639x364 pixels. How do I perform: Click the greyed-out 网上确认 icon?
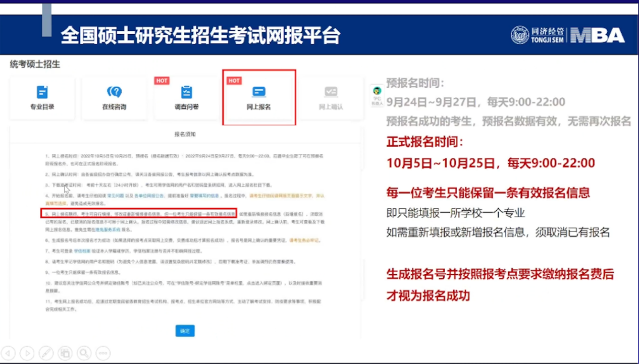coord(331,92)
